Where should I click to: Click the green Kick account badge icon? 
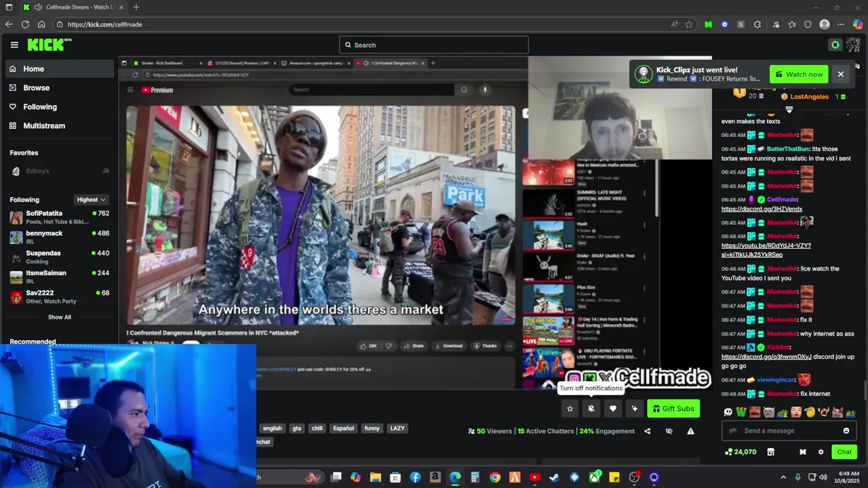pyautogui.click(x=835, y=45)
